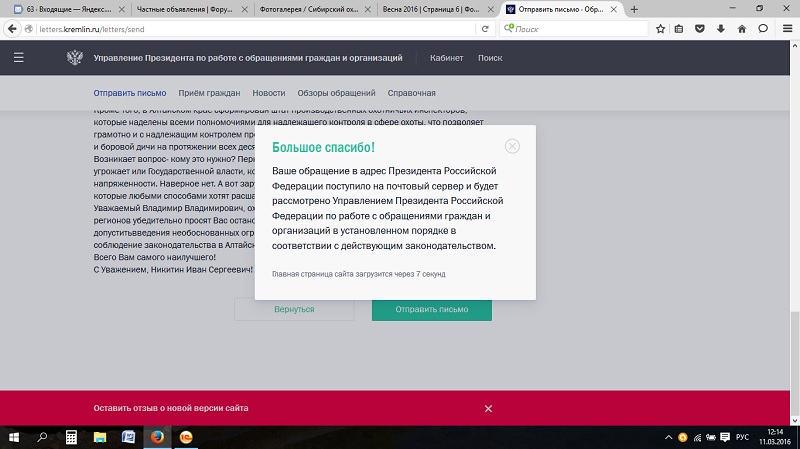Dismiss the red feedback banner with its X
The height and width of the screenshot is (449, 800).
488,408
